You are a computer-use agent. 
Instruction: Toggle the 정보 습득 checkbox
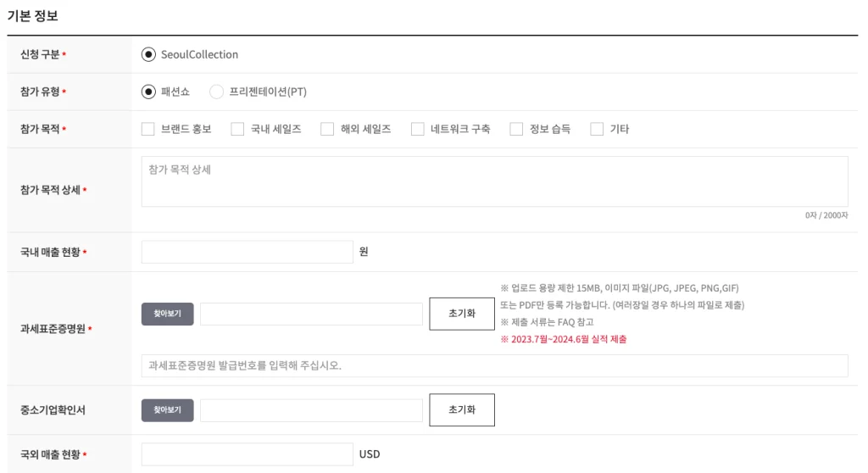pyautogui.click(x=516, y=129)
